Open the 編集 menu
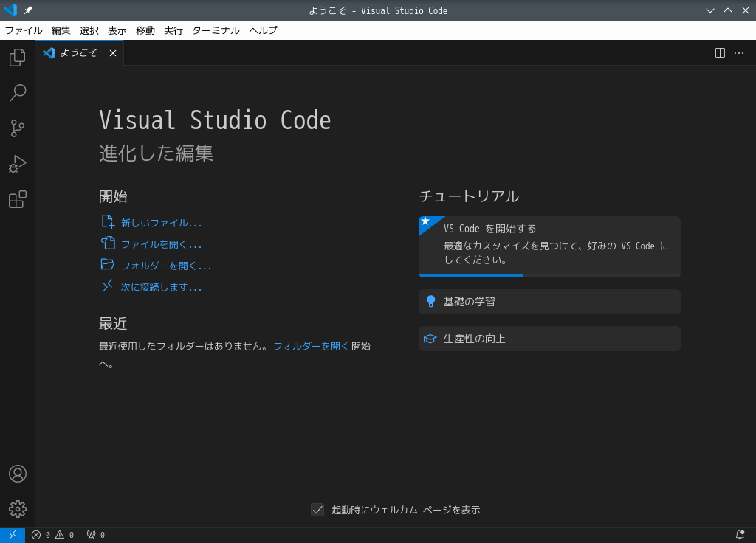756x543 pixels. pyautogui.click(x=61, y=30)
